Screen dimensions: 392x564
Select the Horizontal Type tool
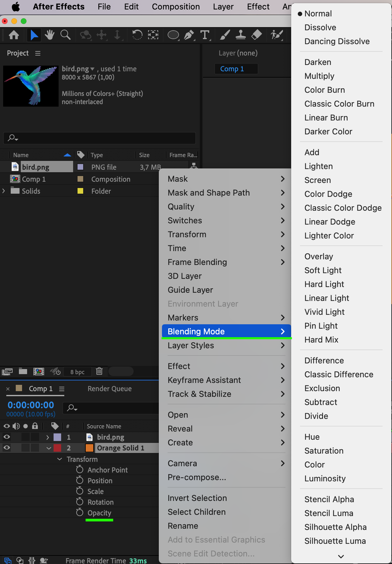[205, 35]
